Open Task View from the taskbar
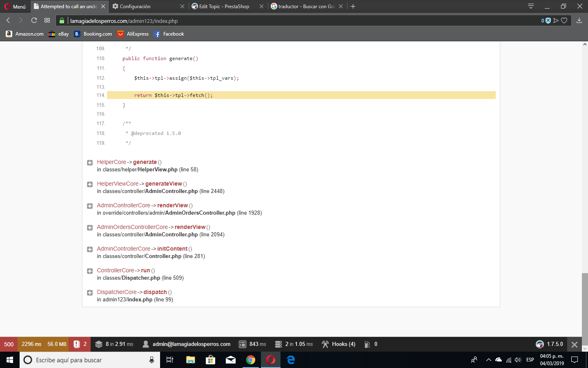The image size is (588, 368). 170,360
